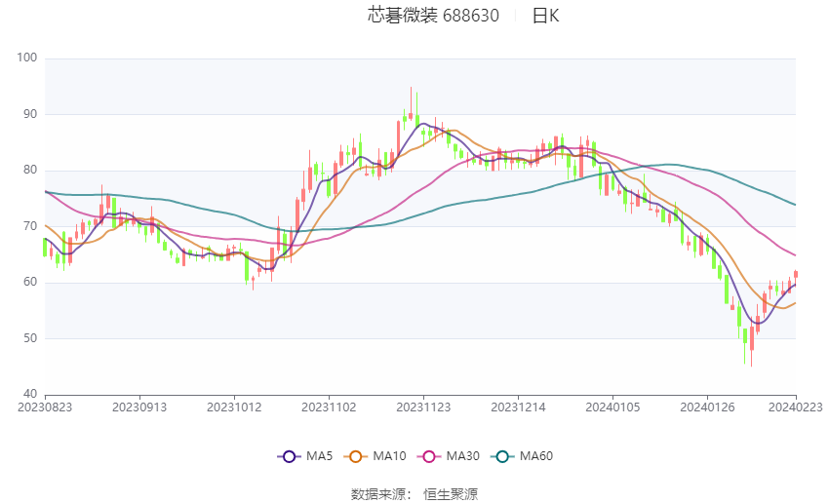Image resolution: width=829 pixels, height=504 pixels.
Task: Click the 20231102 x-axis date label
Action: (329, 407)
